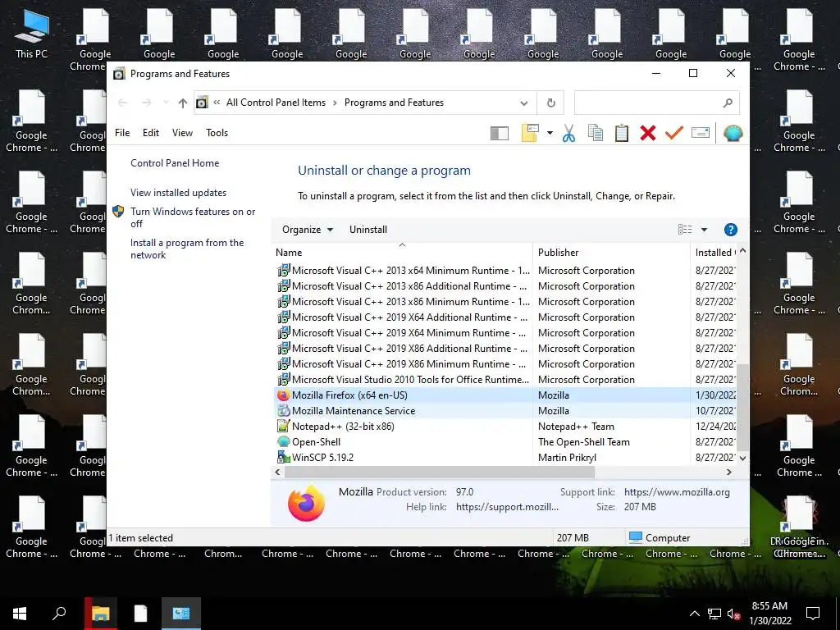Screen dimensions: 840x630
Task: Open the dropdown arrow beside Move To icon
Action: [550, 133]
